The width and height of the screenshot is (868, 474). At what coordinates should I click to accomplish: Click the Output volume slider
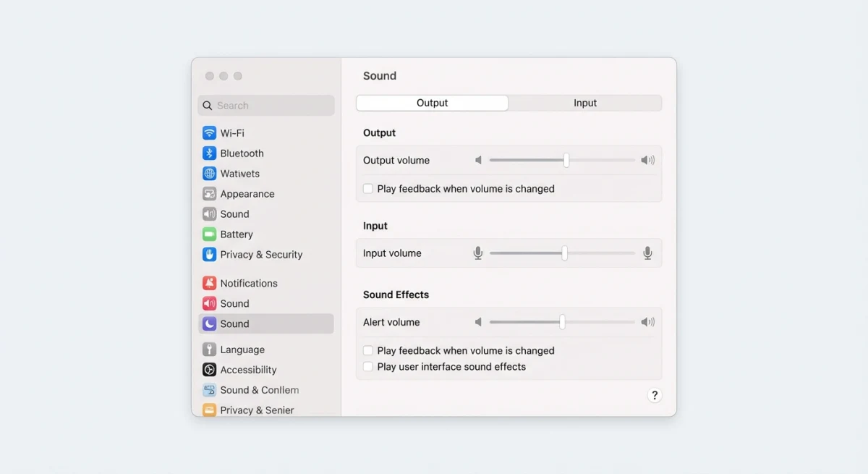(562, 160)
